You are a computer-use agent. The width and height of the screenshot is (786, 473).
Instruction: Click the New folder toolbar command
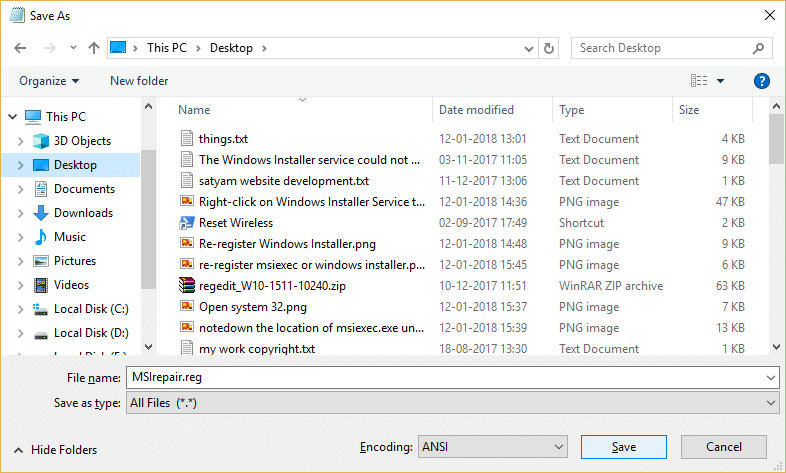pos(139,81)
